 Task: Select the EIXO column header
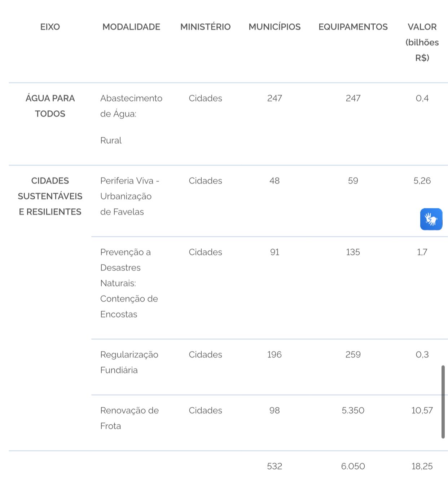(50, 27)
